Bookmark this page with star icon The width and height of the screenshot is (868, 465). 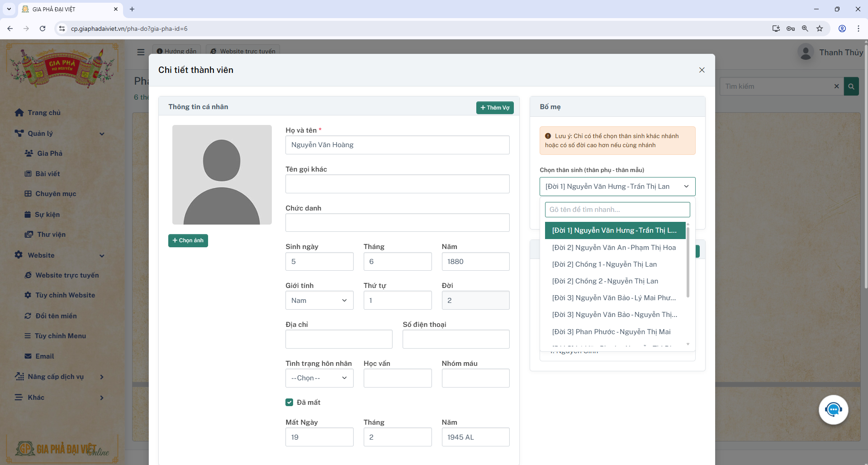click(x=820, y=29)
